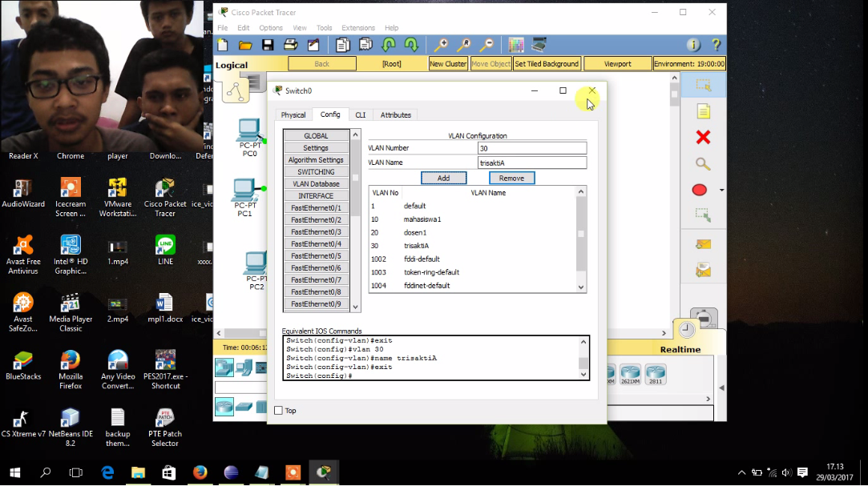Switch to the CLI tab

[x=361, y=115]
